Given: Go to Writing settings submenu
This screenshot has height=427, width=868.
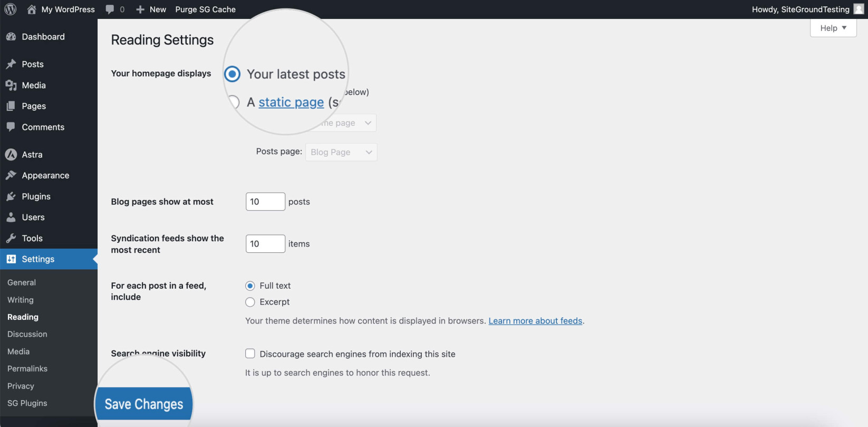Looking at the screenshot, I should pyautogui.click(x=21, y=300).
